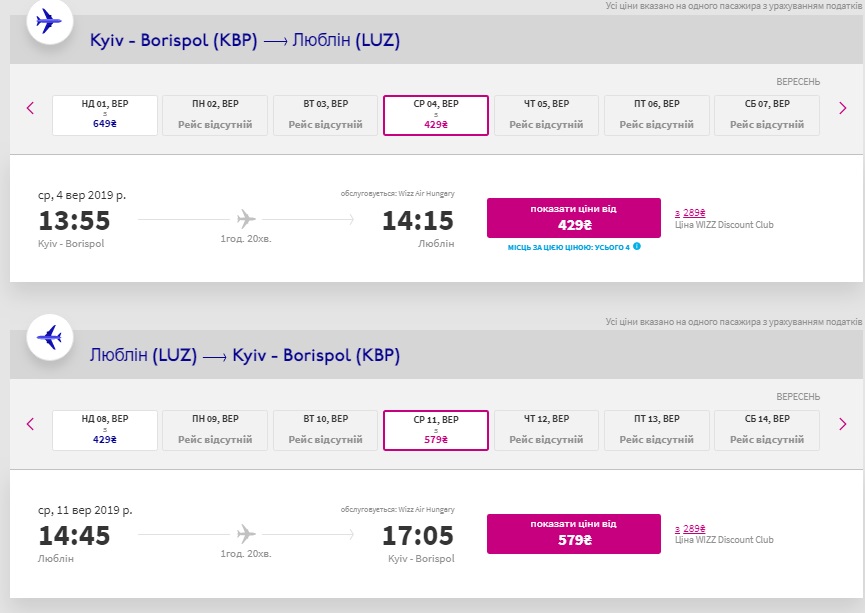Show next dates for Kyiv–Lublin flight
This screenshot has height=613, width=865.
click(842, 108)
